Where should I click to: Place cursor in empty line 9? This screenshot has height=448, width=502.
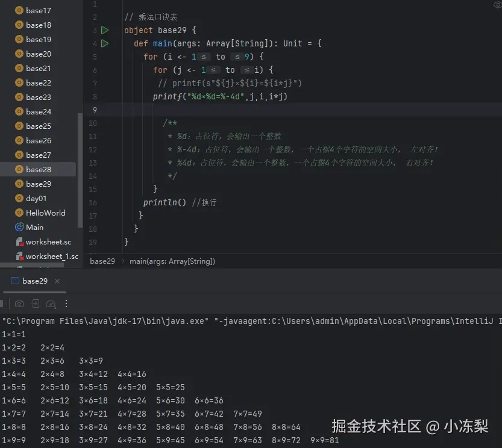(x=295, y=110)
